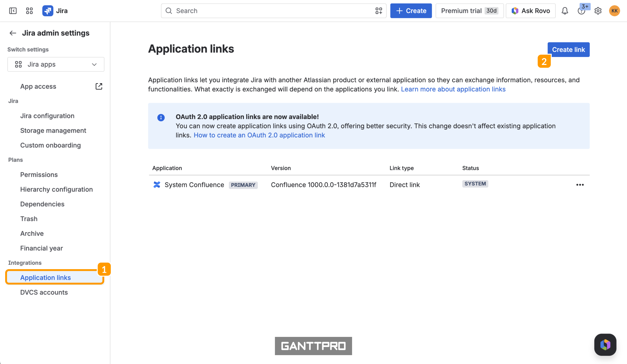Screen dimensions: 627x364
Task: Open How to create an OAuth 2.0 application link
Action: [259, 135]
